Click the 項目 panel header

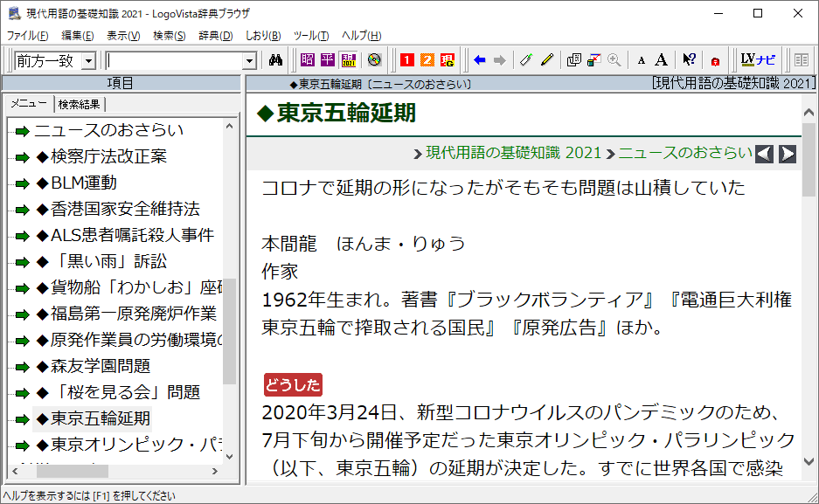(x=121, y=84)
